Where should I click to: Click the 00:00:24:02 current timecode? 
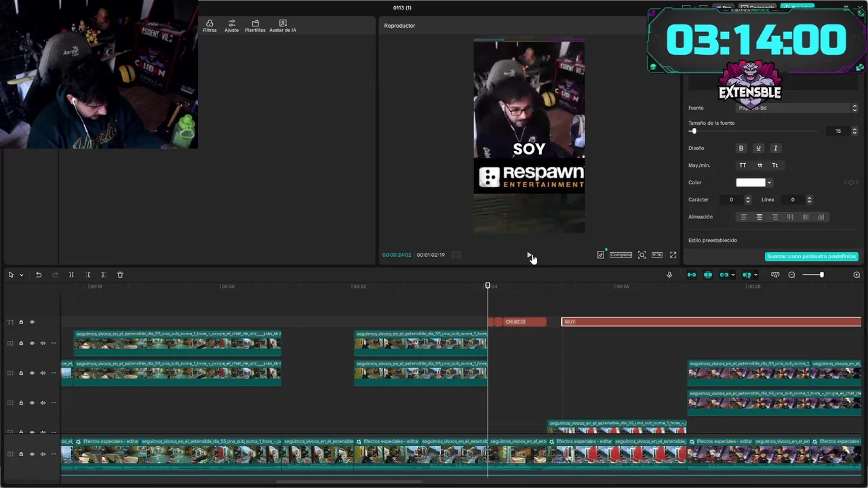tap(397, 255)
